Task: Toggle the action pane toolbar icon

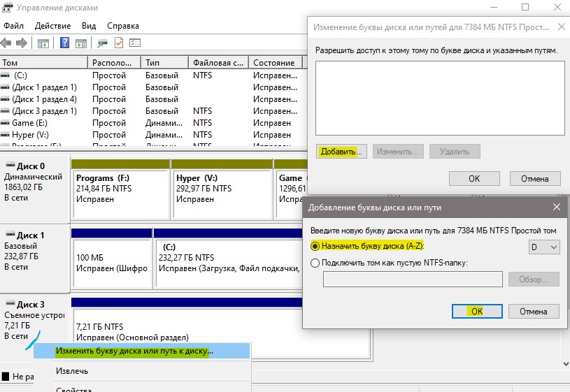Action: click(80, 43)
